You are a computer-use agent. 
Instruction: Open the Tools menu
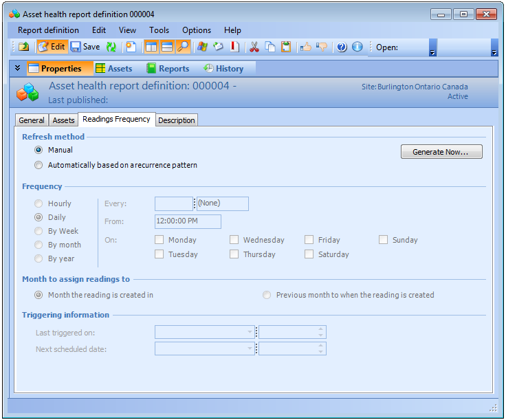pos(159,30)
